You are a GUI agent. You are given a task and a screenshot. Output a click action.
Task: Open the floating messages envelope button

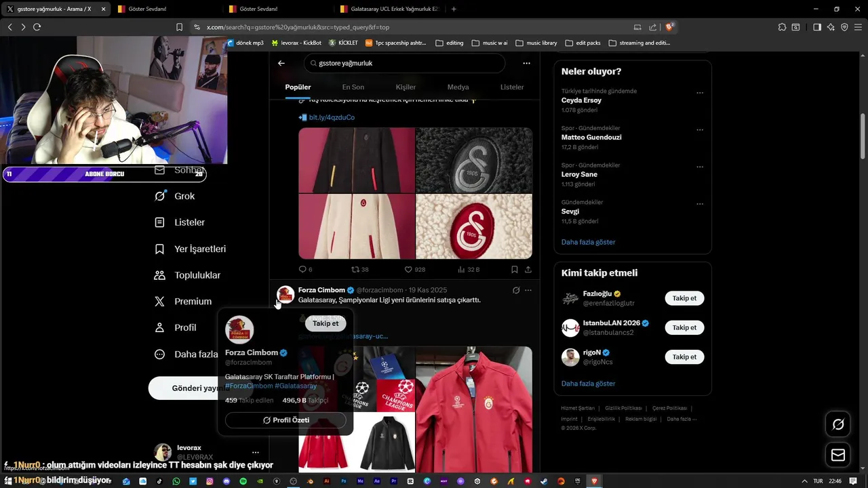(838, 455)
